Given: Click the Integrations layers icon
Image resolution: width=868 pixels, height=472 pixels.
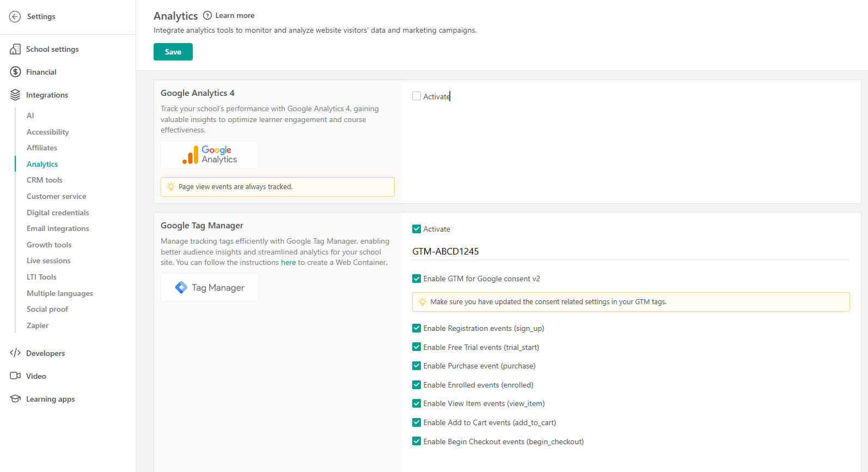Looking at the screenshot, I should (x=15, y=95).
